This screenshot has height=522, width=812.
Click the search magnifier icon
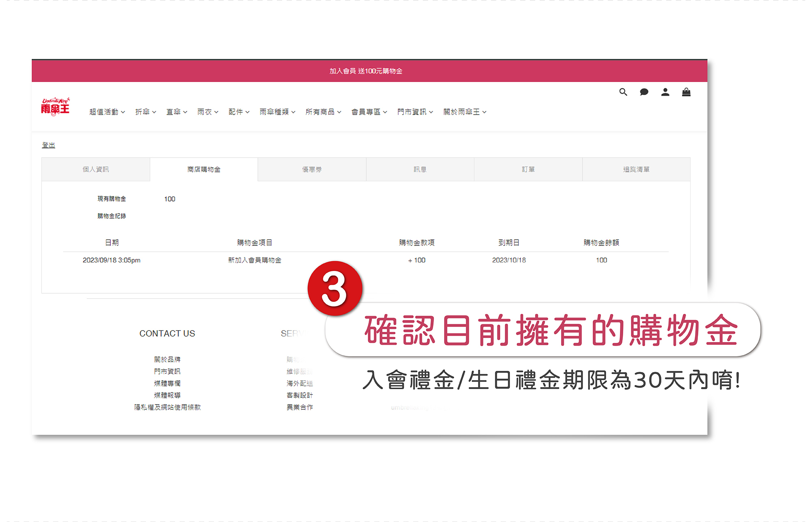pos(623,92)
